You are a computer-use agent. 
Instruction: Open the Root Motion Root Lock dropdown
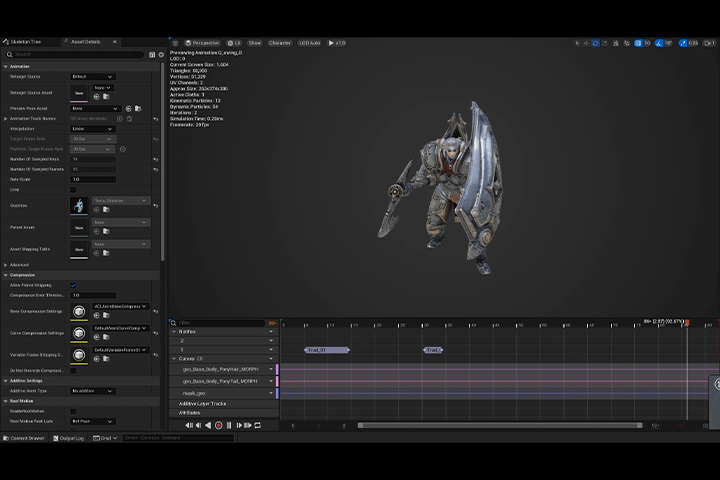coord(92,421)
